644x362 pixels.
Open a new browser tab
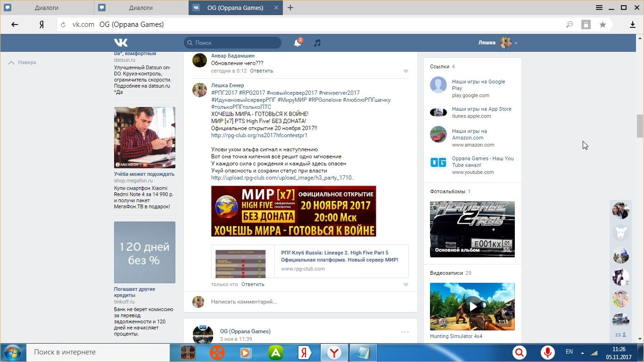[290, 8]
